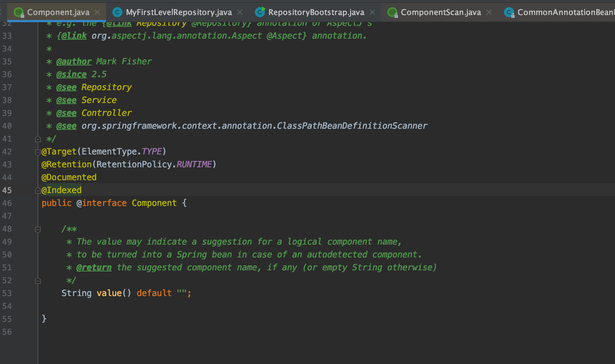Close the RepositoryBootstrap.java tab

click(372, 12)
